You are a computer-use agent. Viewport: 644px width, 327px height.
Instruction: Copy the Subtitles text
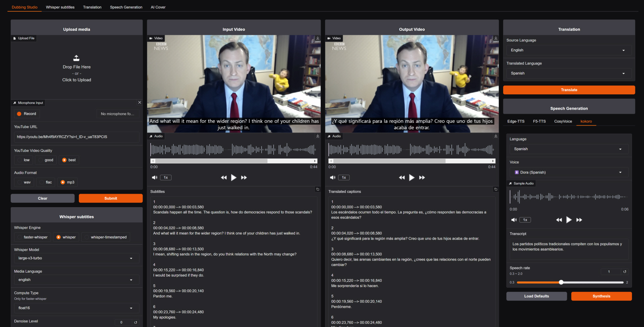(x=318, y=189)
